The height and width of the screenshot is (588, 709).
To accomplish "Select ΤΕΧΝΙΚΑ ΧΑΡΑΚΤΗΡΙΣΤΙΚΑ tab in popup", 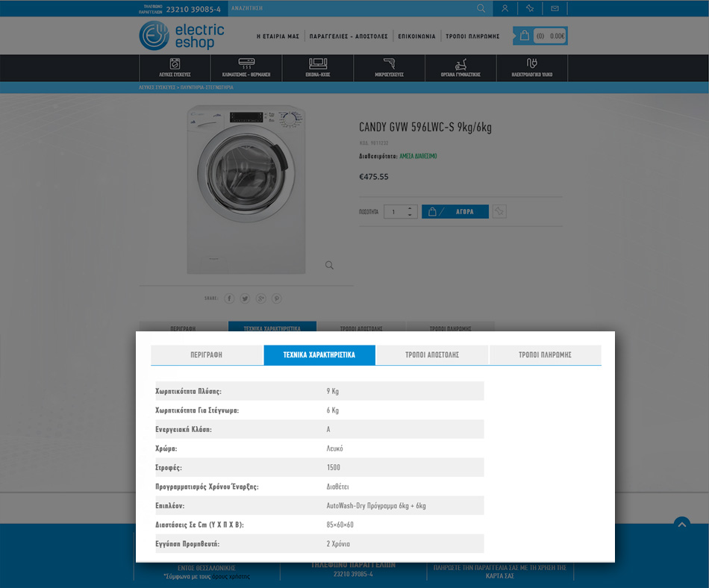I will tap(319, 354).
